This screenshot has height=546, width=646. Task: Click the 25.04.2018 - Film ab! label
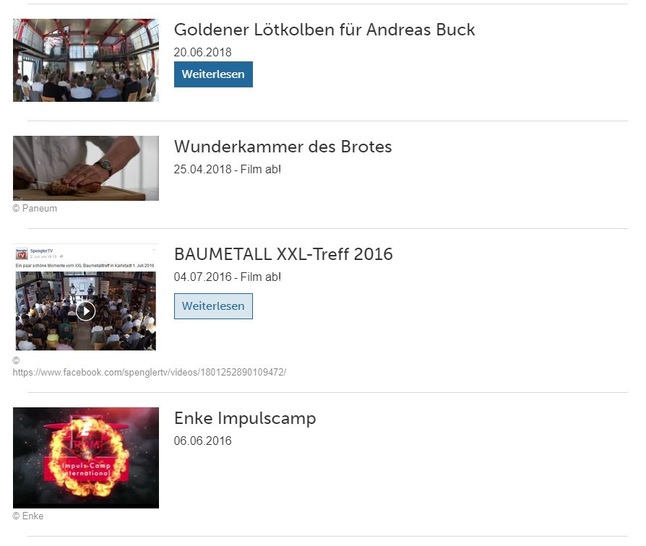[227, 169]
